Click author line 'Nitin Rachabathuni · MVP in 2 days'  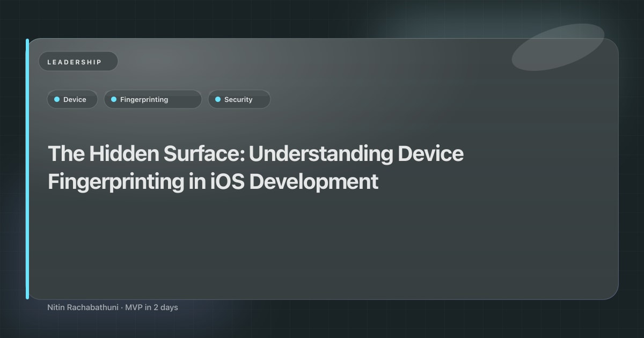pyautogui.click(x=113, y=307)
